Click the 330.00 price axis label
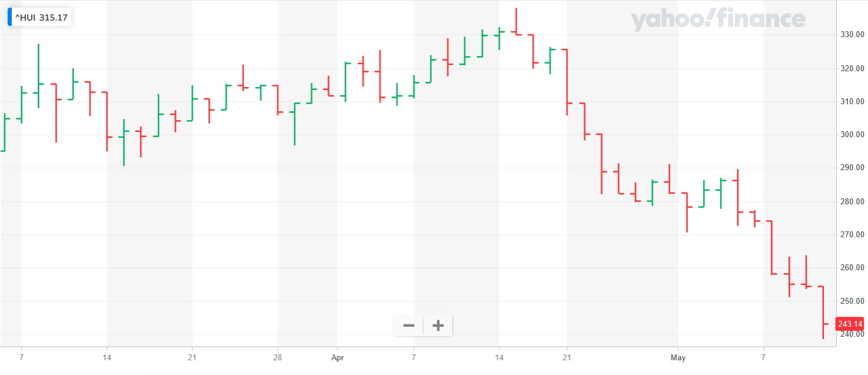Viewport: 868px width, 375px height. [x=851, y=35]
